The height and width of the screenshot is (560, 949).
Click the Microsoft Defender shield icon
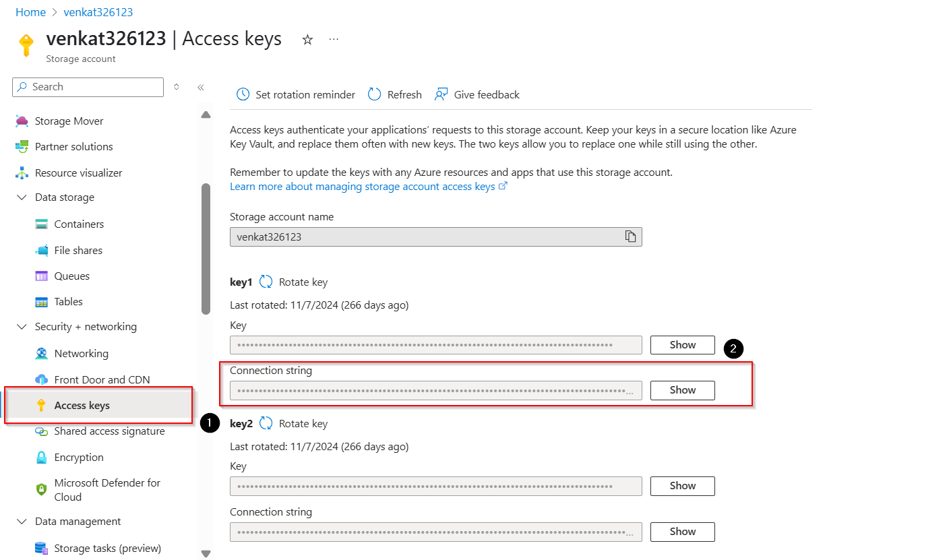coord(42,489)
